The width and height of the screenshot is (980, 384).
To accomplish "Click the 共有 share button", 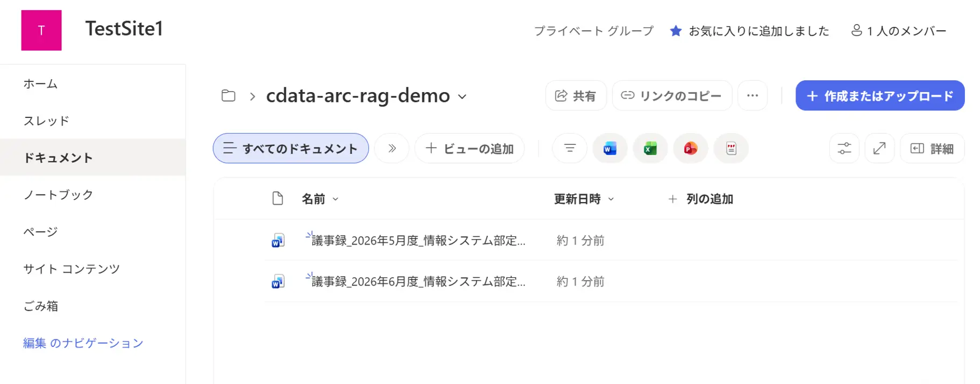I will pos(576,95).
